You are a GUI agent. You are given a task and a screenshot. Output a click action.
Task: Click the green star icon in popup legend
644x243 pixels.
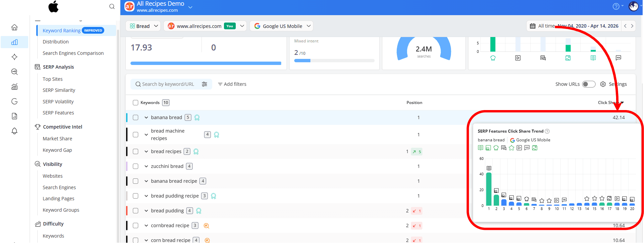point(512,148)
